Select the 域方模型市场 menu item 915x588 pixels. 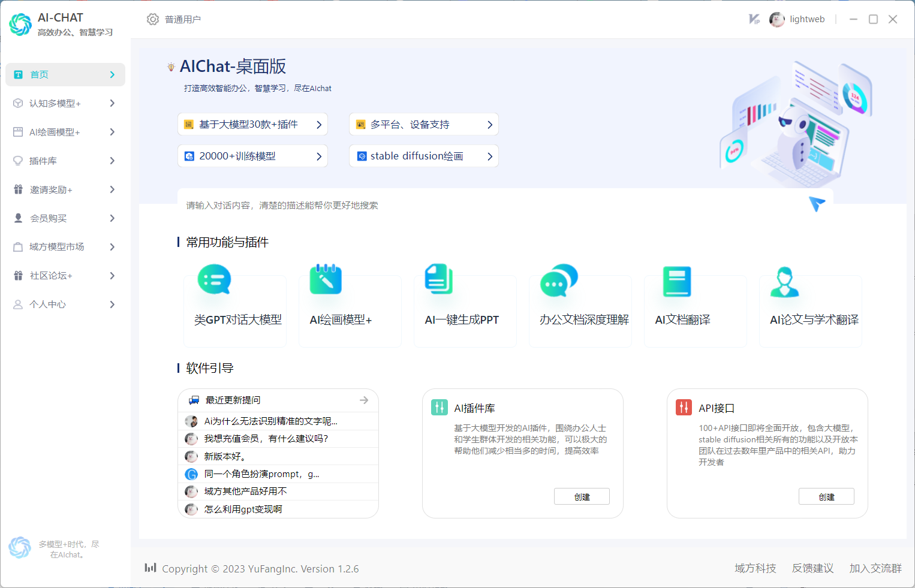[65, 247]
